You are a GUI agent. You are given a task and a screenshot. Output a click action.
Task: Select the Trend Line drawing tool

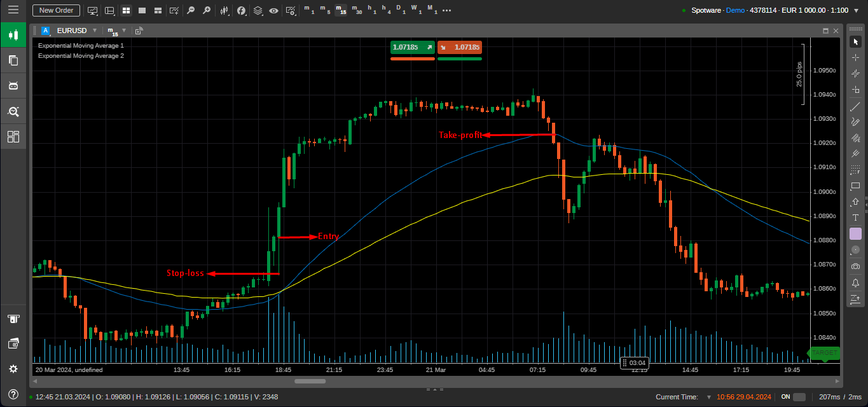point(855,106)
